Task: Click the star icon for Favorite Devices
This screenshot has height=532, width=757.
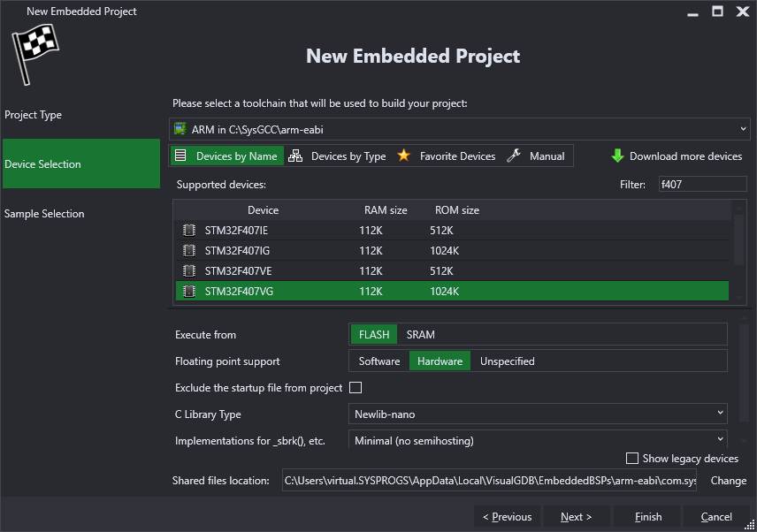Action: point(403,156)
